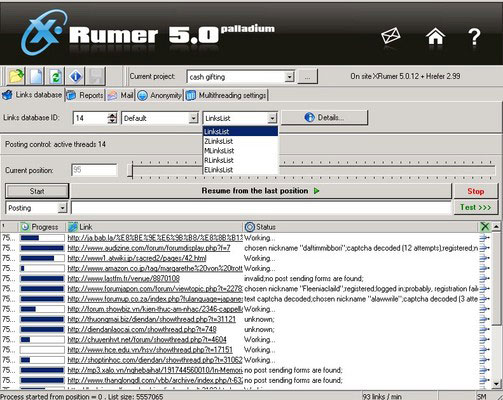
Task: Click the arrow icon on mp3.xalo.vn row
Action: pos(484,370)
